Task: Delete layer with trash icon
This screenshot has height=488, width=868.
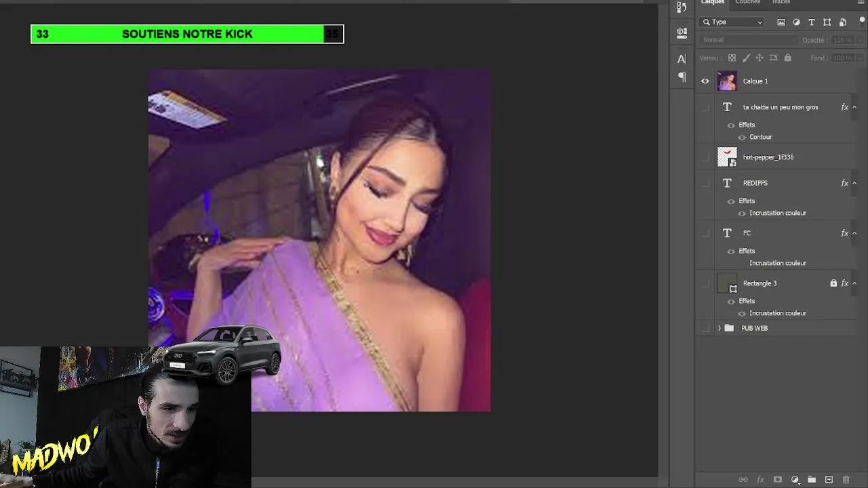Action: (846, 480)
